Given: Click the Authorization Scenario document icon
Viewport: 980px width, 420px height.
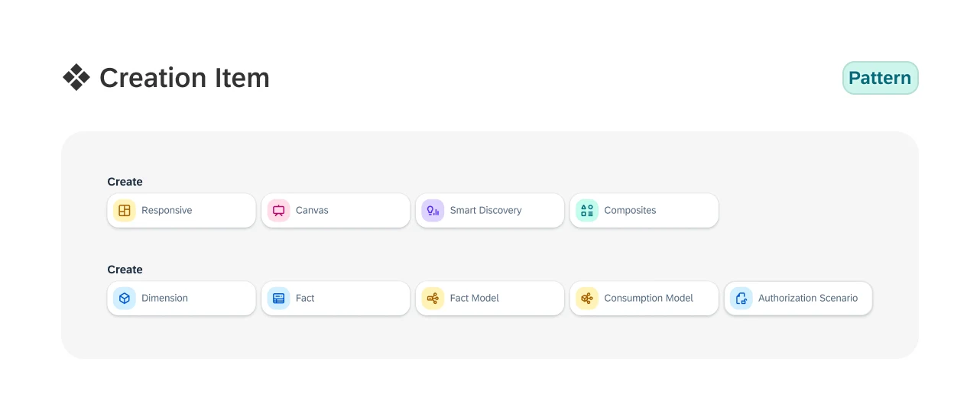Looking at the screenshot, I should pos(741,299).
